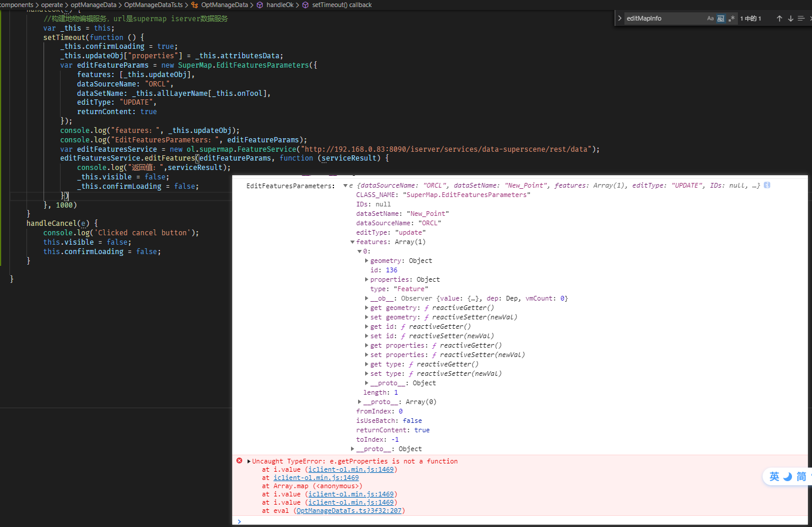The width and height of the screenshot is (812, 527).
Task: Expand get properties reactiveGetter node
Action: point(366,346)
